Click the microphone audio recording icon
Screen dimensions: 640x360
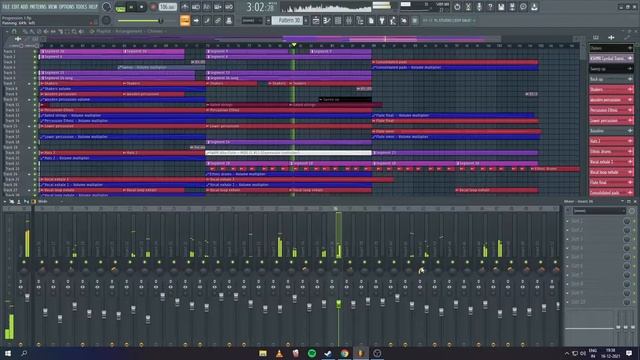479,7
